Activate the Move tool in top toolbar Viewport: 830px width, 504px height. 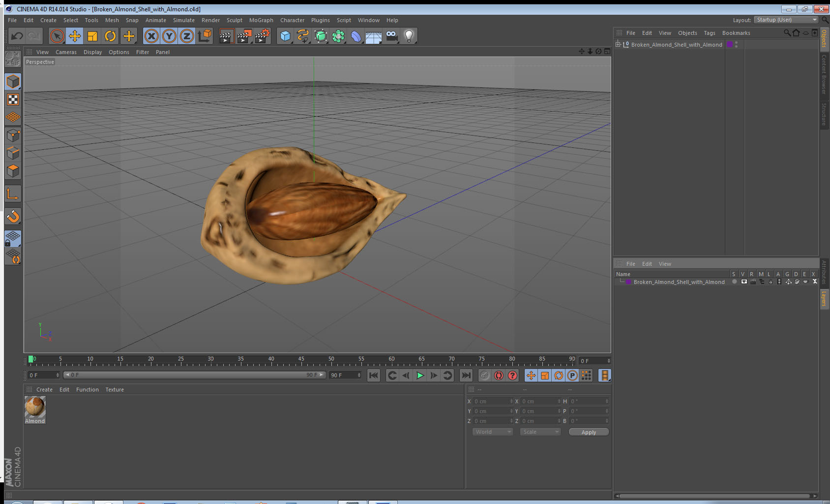75,36
